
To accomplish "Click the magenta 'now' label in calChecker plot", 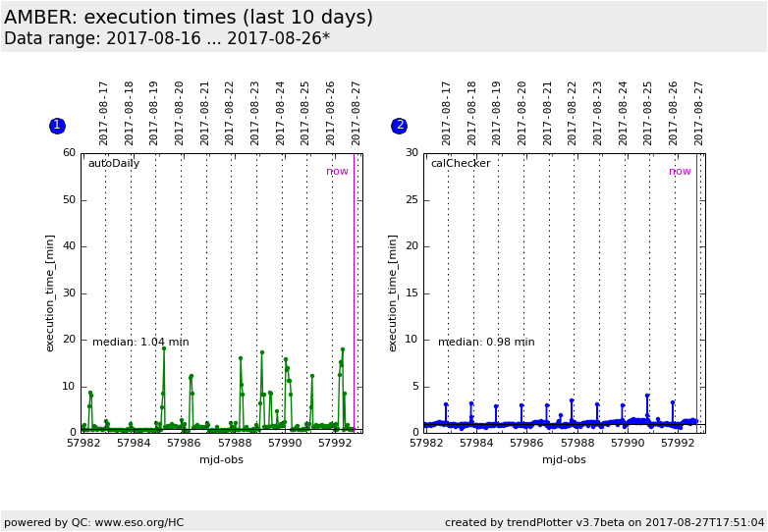I will tap(680, 172).
